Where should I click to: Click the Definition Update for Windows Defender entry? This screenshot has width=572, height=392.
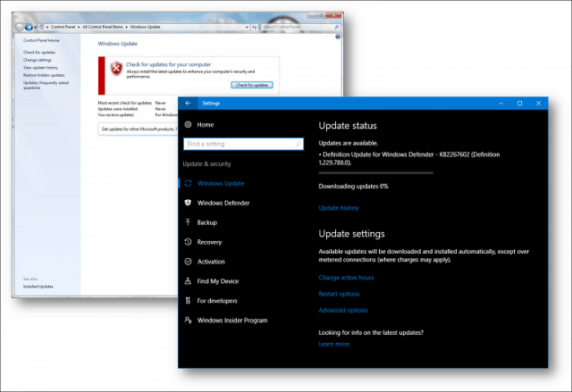[409, 158]
